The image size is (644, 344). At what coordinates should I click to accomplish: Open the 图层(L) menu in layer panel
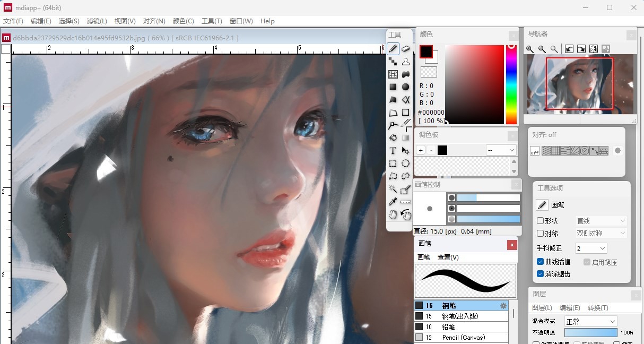[542, 308]
